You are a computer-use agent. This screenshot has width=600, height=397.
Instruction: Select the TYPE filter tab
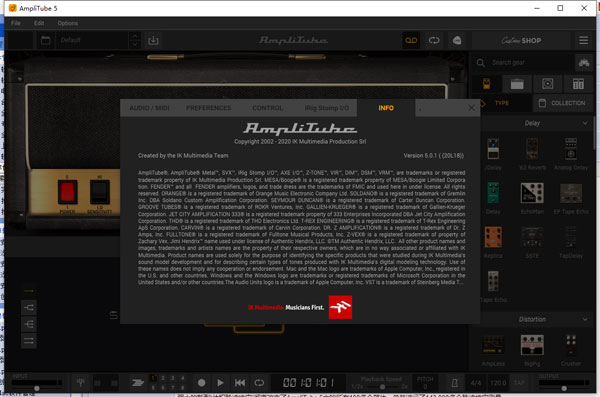coord(502,103)
